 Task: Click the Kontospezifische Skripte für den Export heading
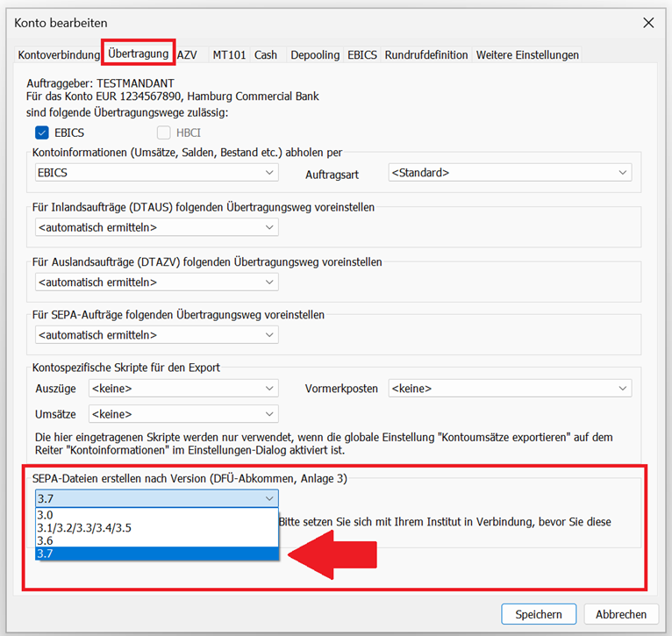click(x=126, y=368)
